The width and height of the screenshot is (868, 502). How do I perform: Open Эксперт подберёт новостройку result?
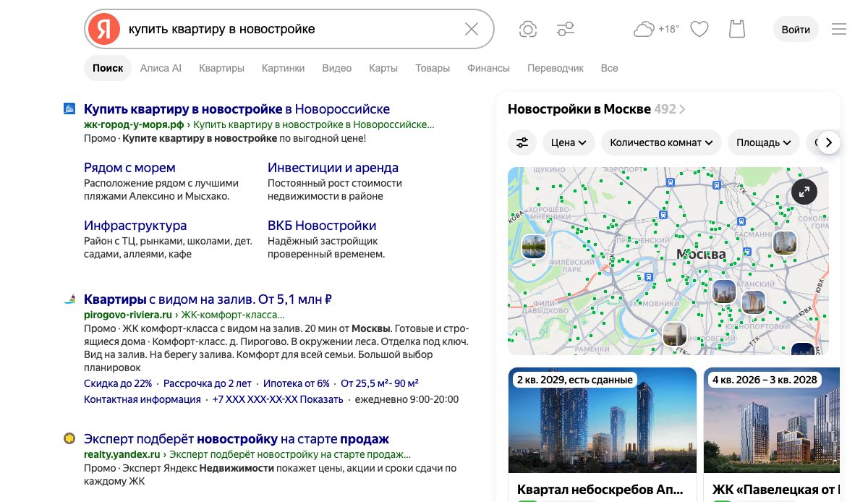point(237,438)
